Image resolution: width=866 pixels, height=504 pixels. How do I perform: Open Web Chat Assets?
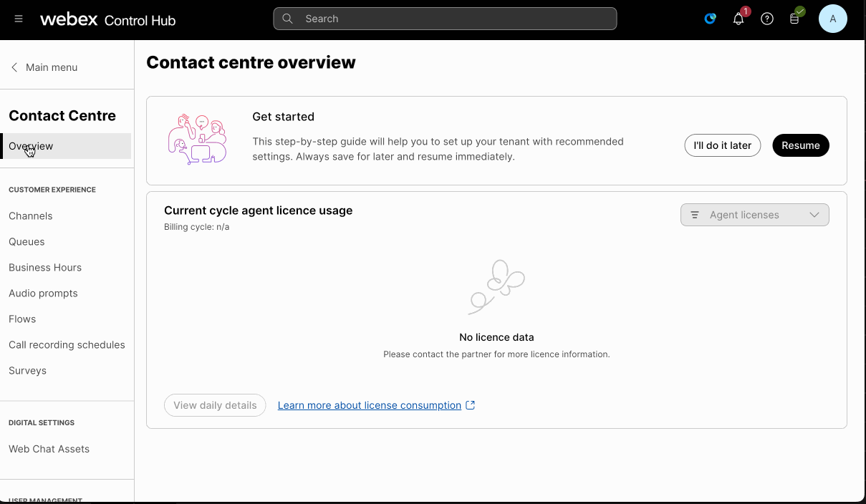(49, 449)
